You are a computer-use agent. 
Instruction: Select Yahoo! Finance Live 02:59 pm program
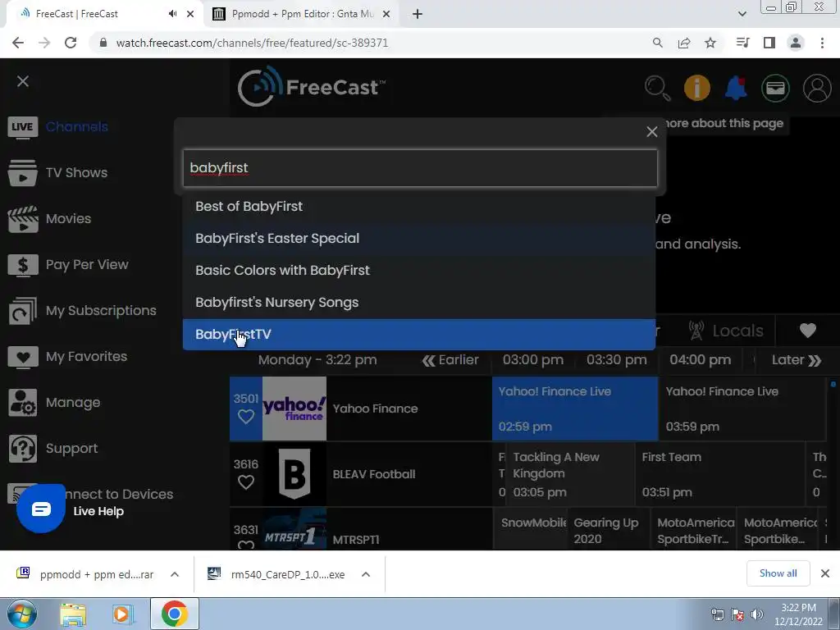click(575, 409)
